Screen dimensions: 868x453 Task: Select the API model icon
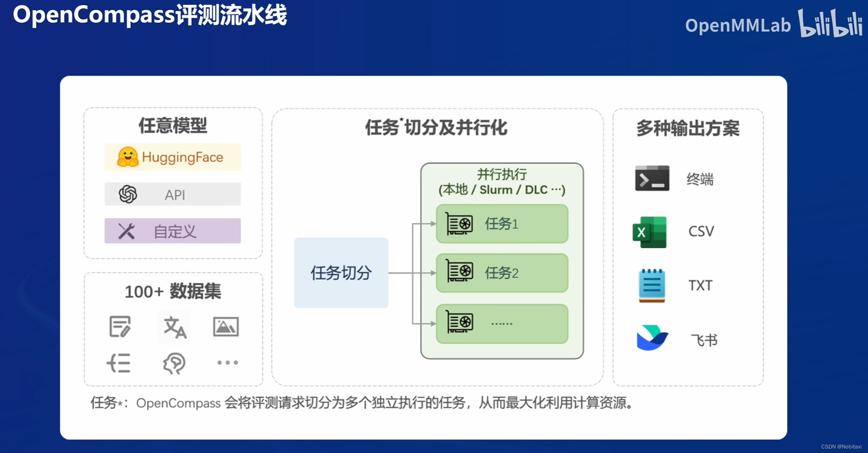tap(127, 194)
